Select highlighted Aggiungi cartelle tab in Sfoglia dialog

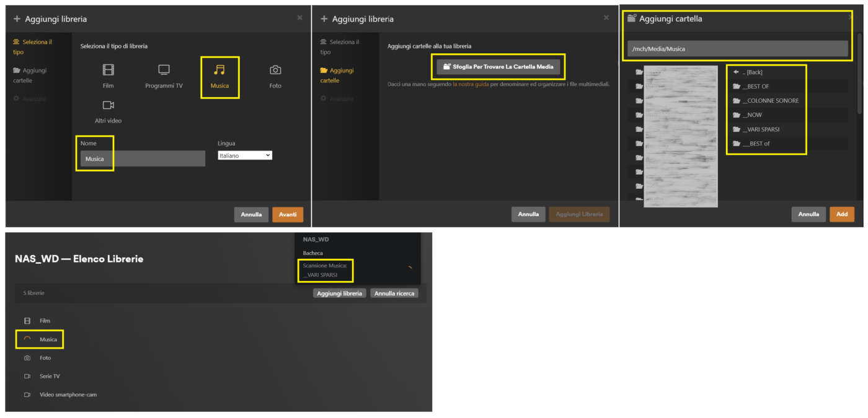tap(337, 76)
